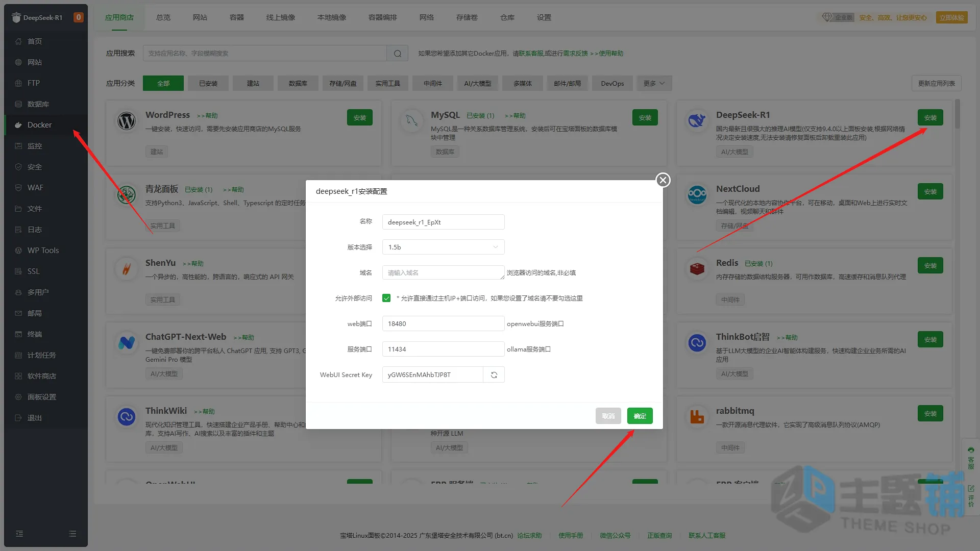Open the 终端 terminal sidebar item
Viewport: 980px width, 551px height.
coord(46,334)
